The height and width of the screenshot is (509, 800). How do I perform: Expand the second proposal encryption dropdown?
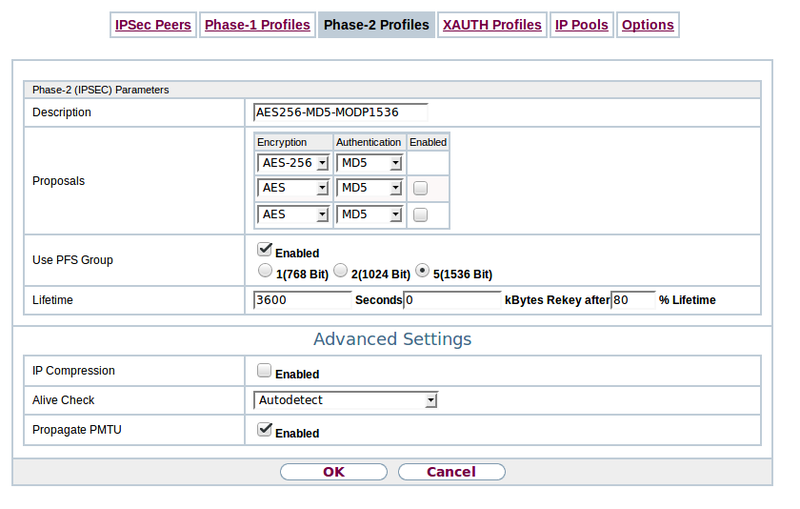tap(293, 188)
